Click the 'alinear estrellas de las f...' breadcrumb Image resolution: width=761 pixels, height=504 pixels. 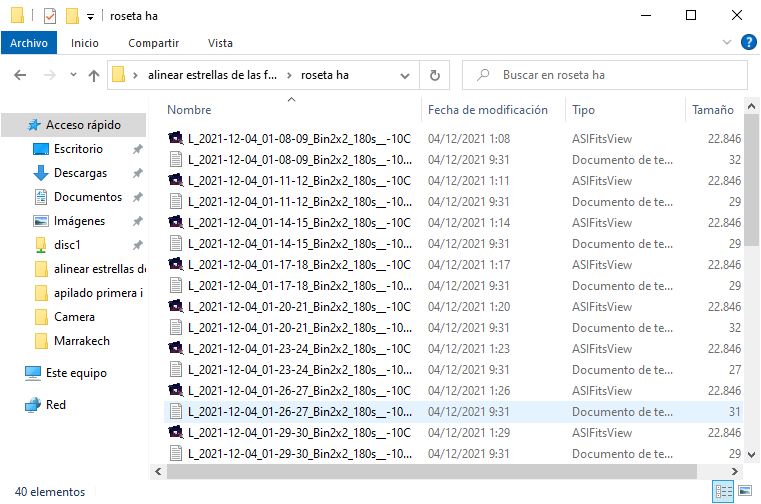point(213,75)
